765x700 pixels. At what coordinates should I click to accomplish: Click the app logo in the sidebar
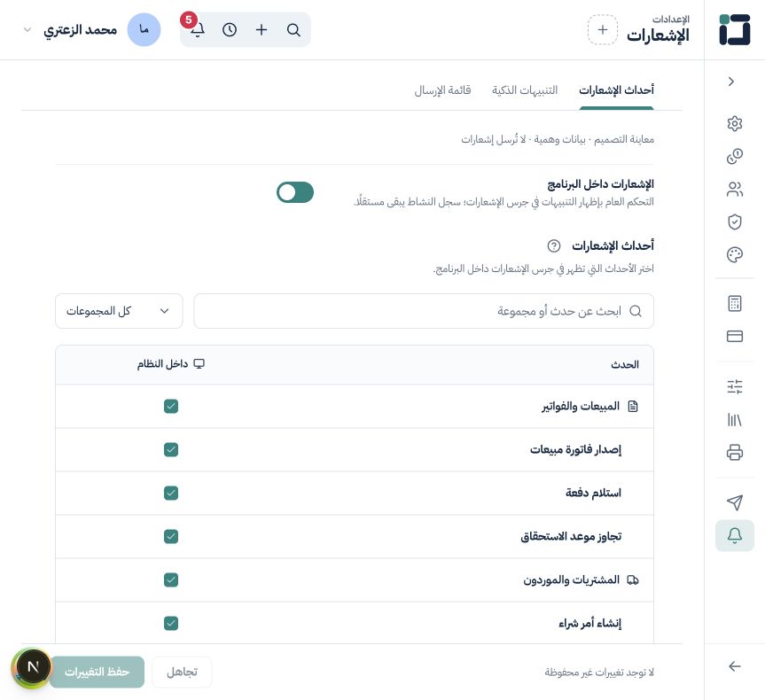point(734,30)
